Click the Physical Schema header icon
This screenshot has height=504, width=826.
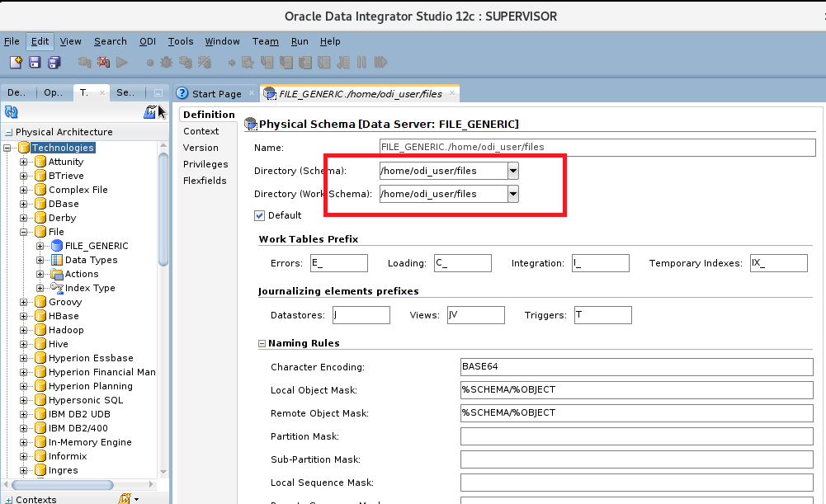coord(251,124)
